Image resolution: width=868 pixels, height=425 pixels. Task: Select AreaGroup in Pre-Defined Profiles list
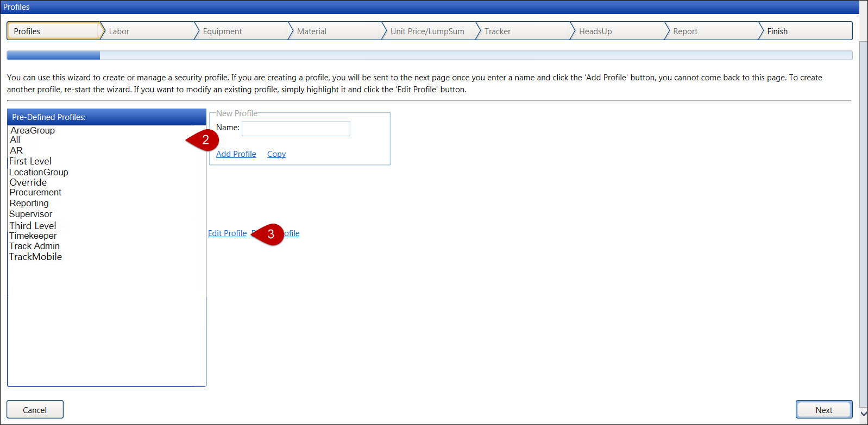coord(33,130)
